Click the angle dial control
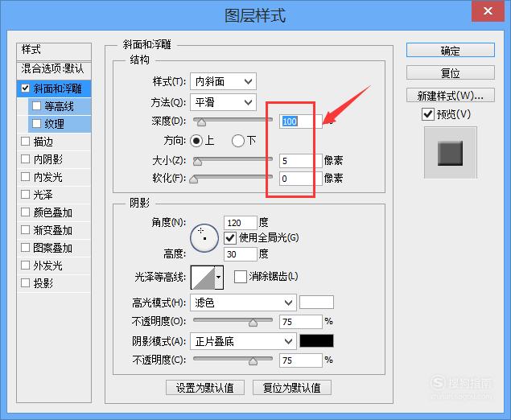The image size is (511, 420). coord(204,238)
